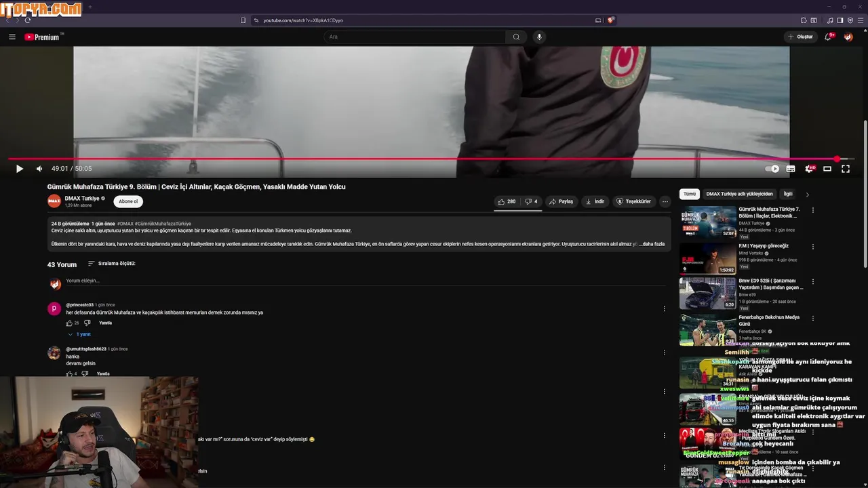Open the three-dot more actions menu under the video
This screenshot has height=488, width=868.
point(665,201)
